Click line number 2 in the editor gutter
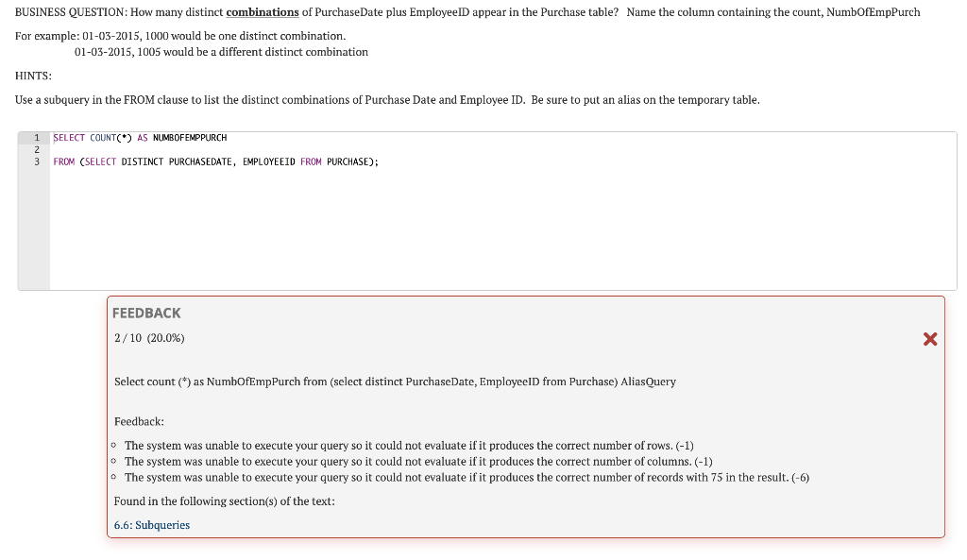 click(36, 149)
